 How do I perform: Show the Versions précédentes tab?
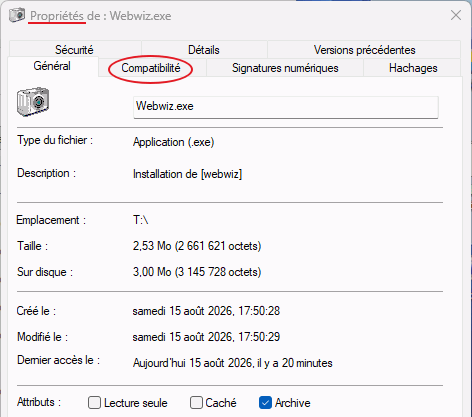[364, 50]
